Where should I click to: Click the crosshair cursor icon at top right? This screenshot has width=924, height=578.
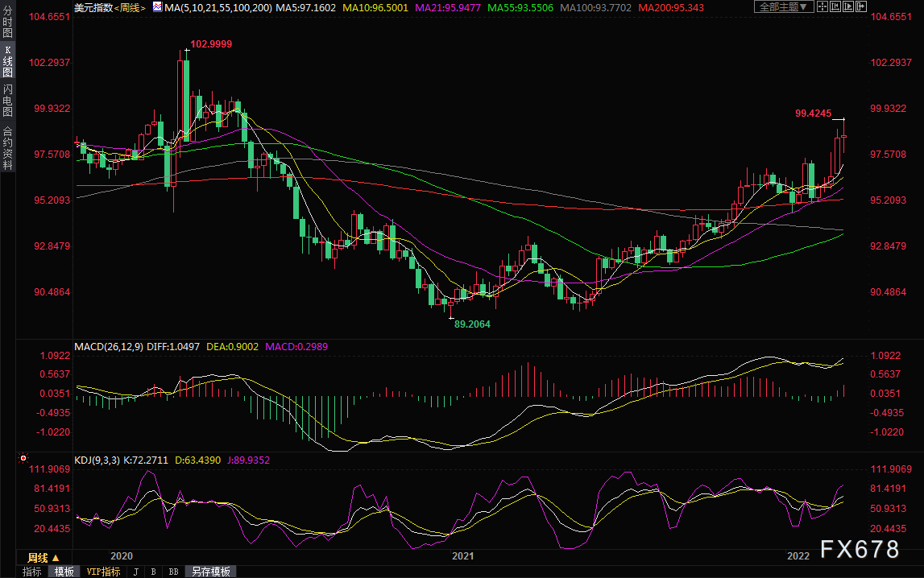pyautogui.click(x=822, y=6)
